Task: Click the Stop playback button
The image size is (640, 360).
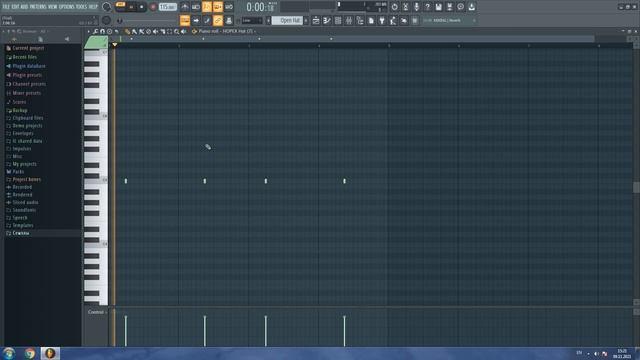Action: click(142, 7)
